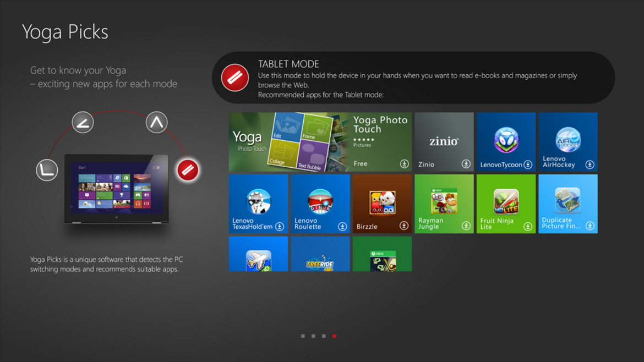Go to the third page dot
The image size is (644, 362).
pyautogui.click(x=324, y=336)
